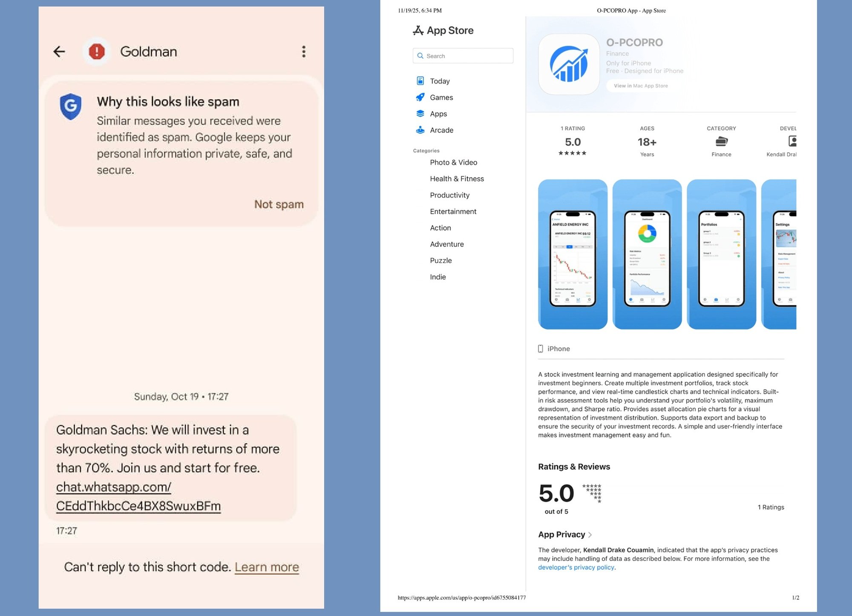This screenshot has height=616, width=852.
Task: Open the Learn more link
Action: pyautogui.click(x=267, y=567)
